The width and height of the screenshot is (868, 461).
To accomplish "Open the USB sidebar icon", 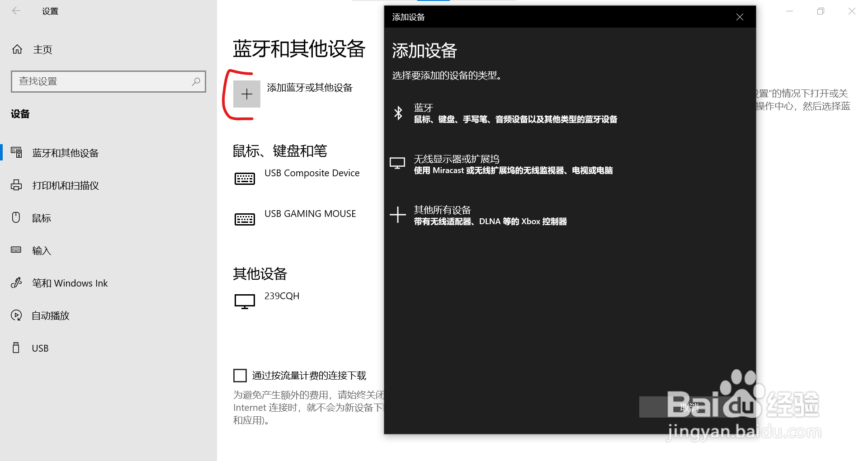I will pyautogui.click(x=16, y=348).
